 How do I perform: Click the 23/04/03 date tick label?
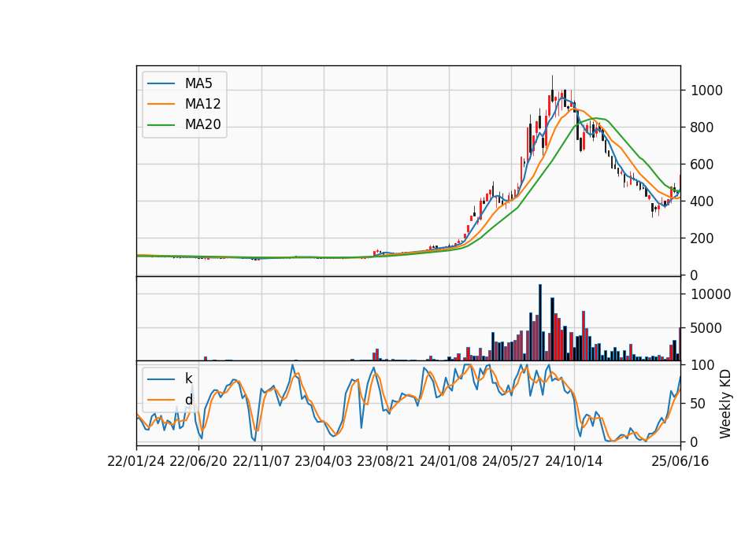tap(324, 461)
